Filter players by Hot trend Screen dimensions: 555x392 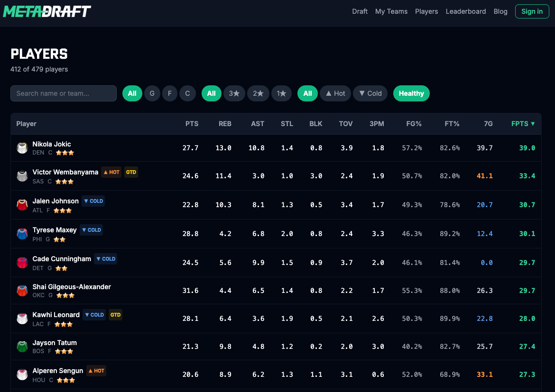pyautogui.click(x=335, y=93)
